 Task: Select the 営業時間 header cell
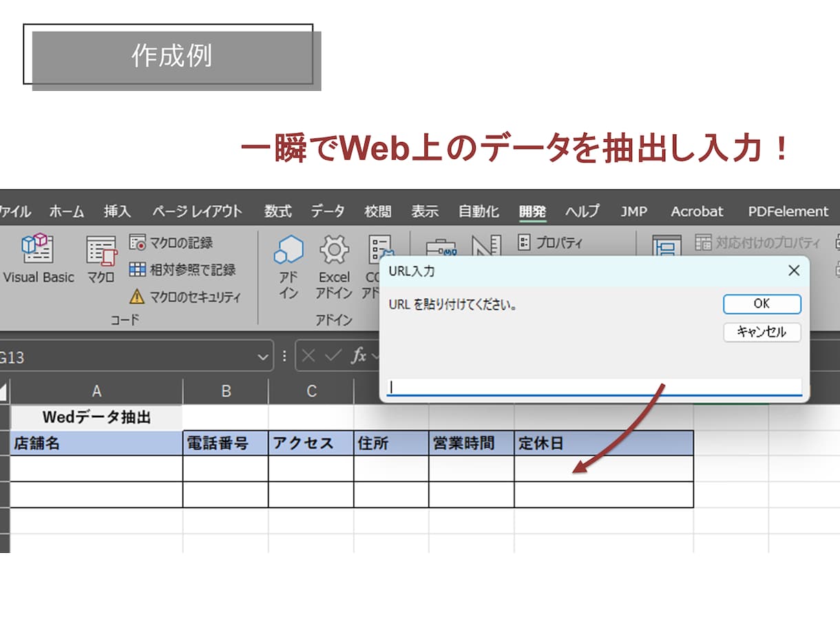pyautogui.click(x=472, y=443)
